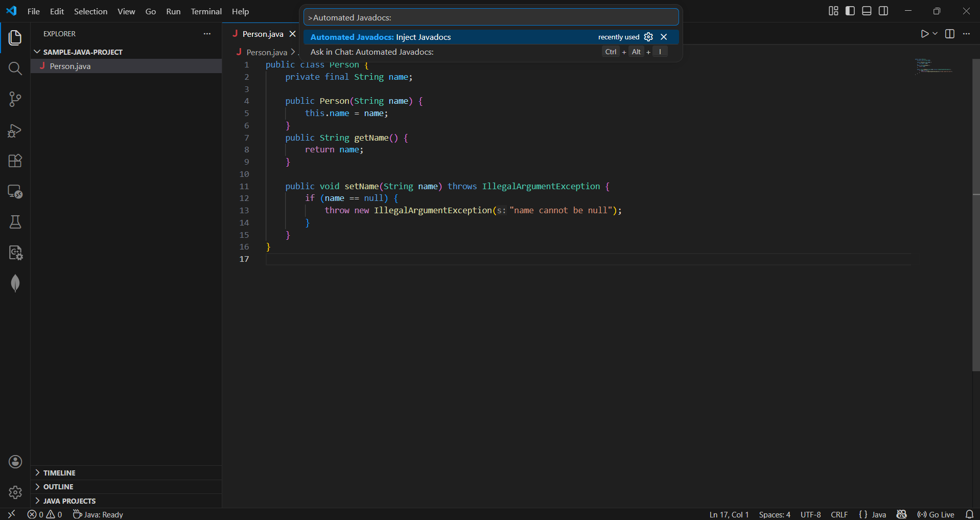Expand the TIMELINE section
This screenshot has width=980, height=520.
coord(59,473)
